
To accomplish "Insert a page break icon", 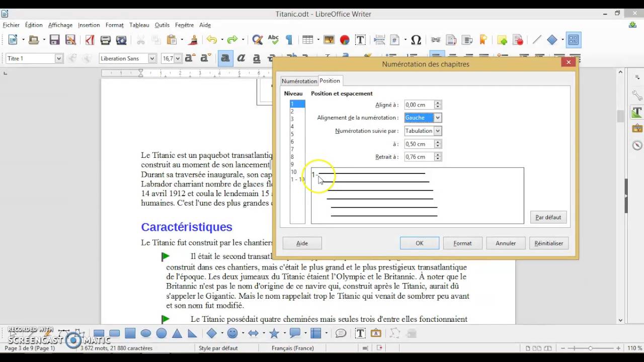I will [379, 40].
